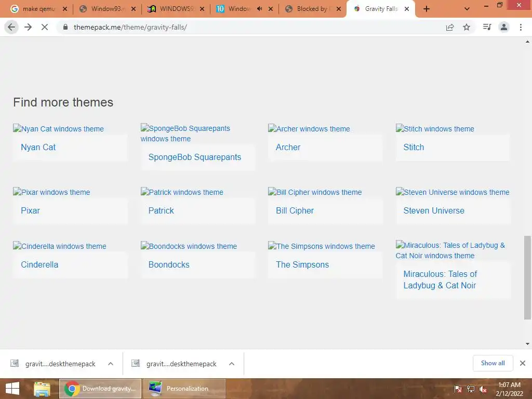The image size is (532, 399).
Task: Mute the audio-playing Windows tab
Action: pos(260,9)
